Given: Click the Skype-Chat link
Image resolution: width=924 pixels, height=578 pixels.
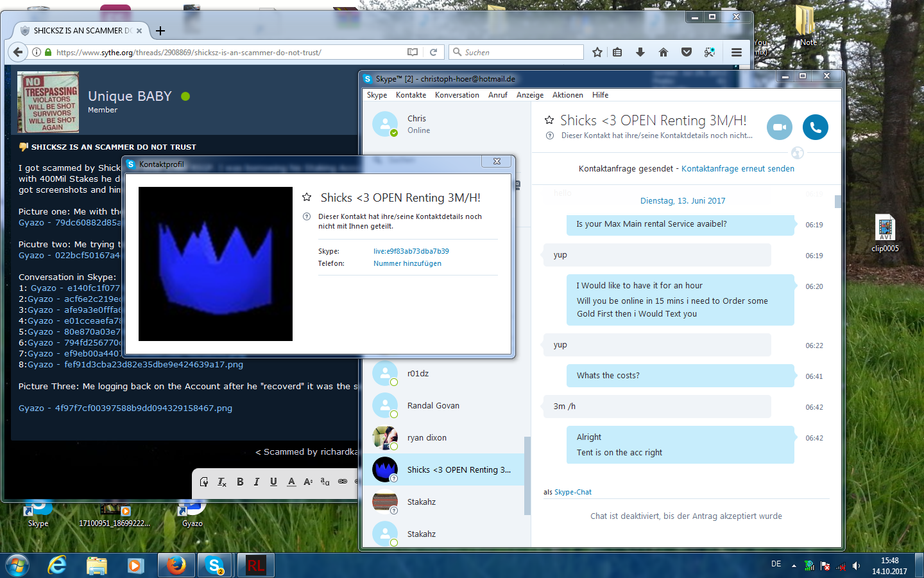Looking at the screenshot, I should coord(573,492).
